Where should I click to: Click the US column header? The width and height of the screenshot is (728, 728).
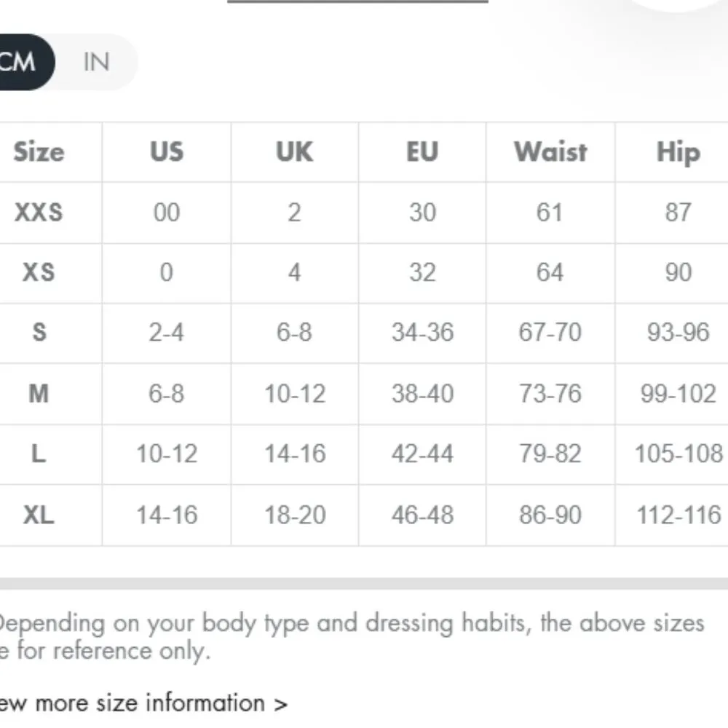click(x=167, y=152)
